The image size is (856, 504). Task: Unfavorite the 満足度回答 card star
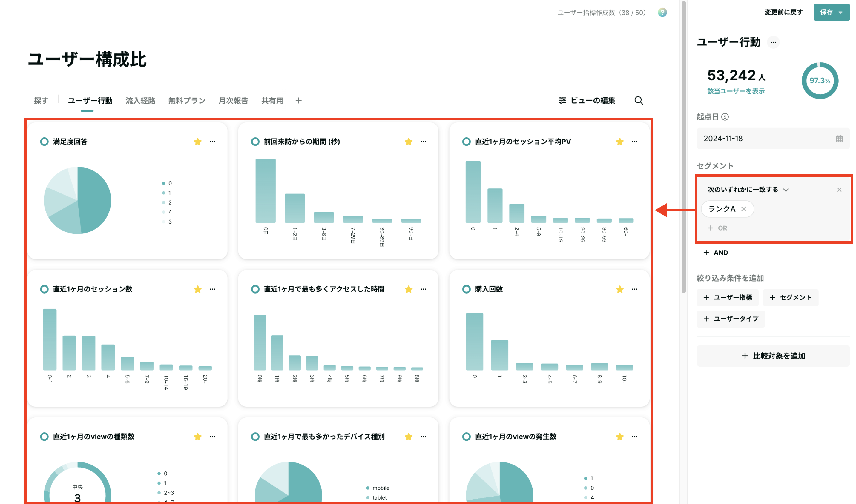pyautogui.click(x=198, y=142)
